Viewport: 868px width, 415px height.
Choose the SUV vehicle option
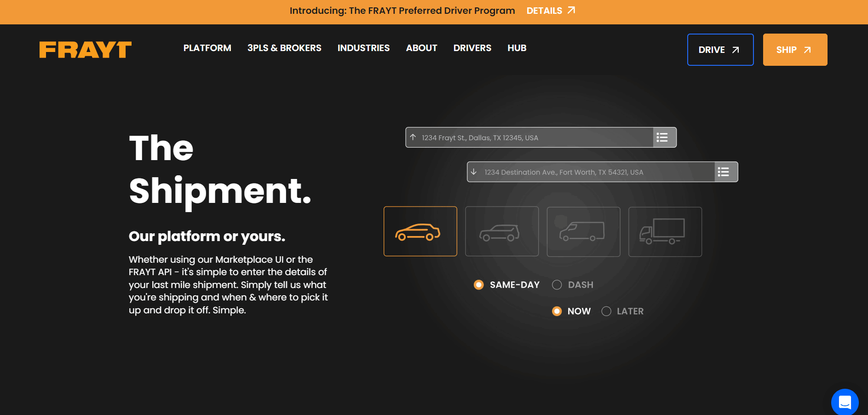click(x=501, y=231)
